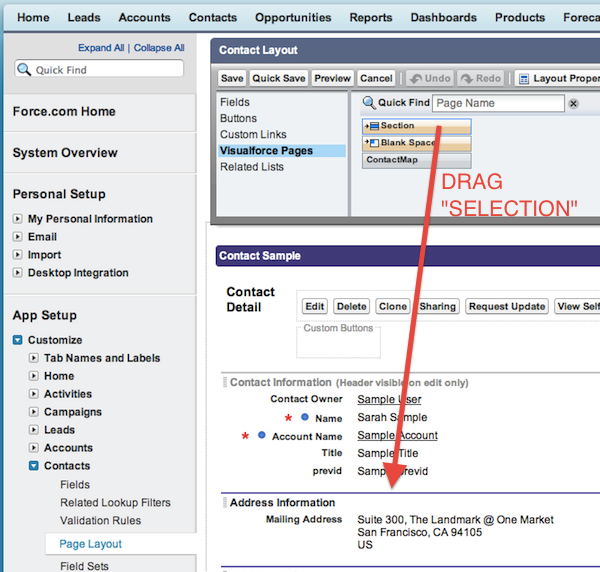Viewport: 600px width, 572px height.
Task: Open the Contacts tab in the top navigation
Action: tap(213, 18)
